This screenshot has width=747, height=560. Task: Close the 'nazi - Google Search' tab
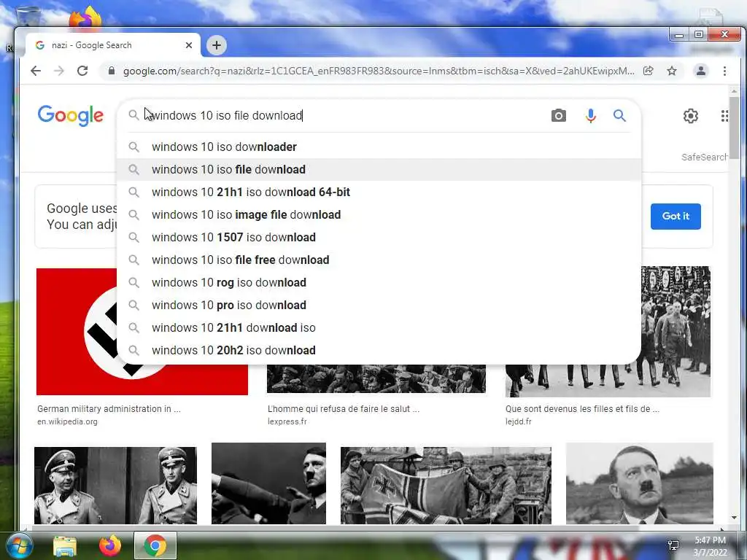pyautogui.click(x=189, y=45)
